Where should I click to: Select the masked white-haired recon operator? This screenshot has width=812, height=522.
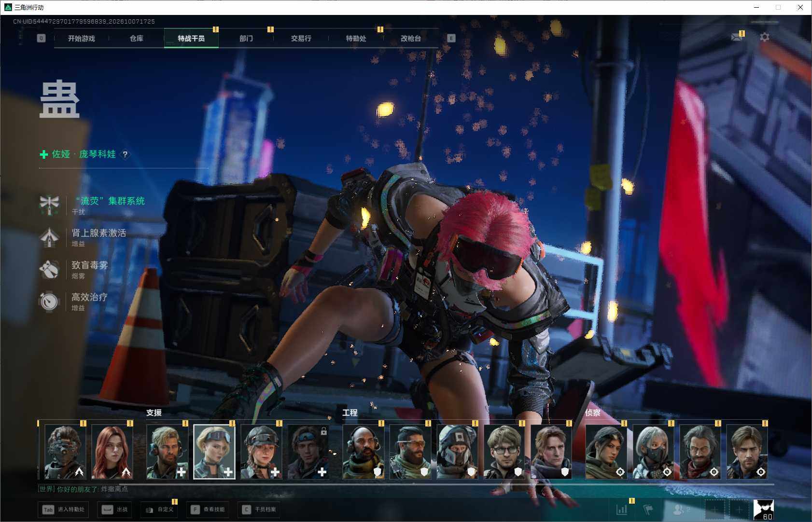pos(653,452)
